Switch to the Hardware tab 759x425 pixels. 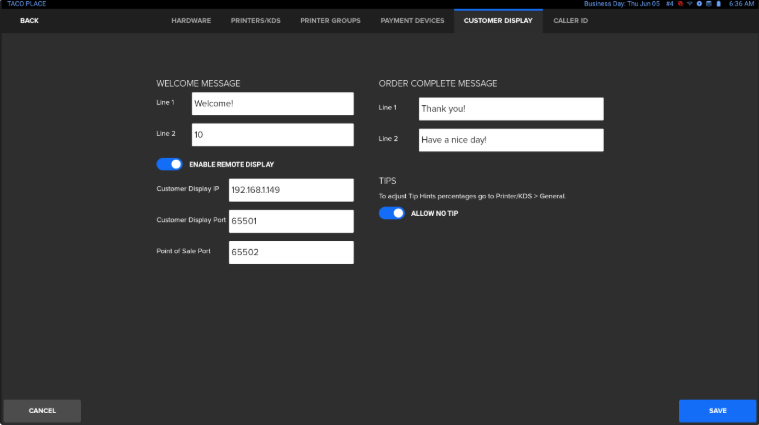[x=191, y=20]
